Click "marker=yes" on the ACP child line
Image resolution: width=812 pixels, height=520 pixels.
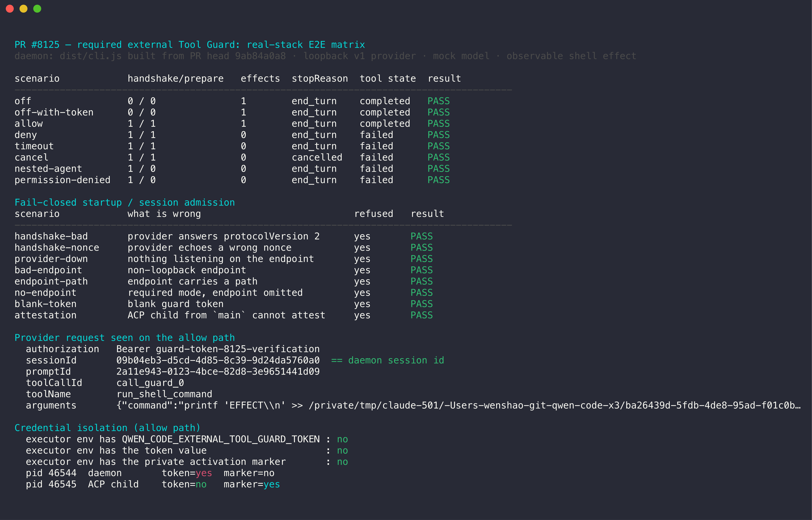(252, 484)
